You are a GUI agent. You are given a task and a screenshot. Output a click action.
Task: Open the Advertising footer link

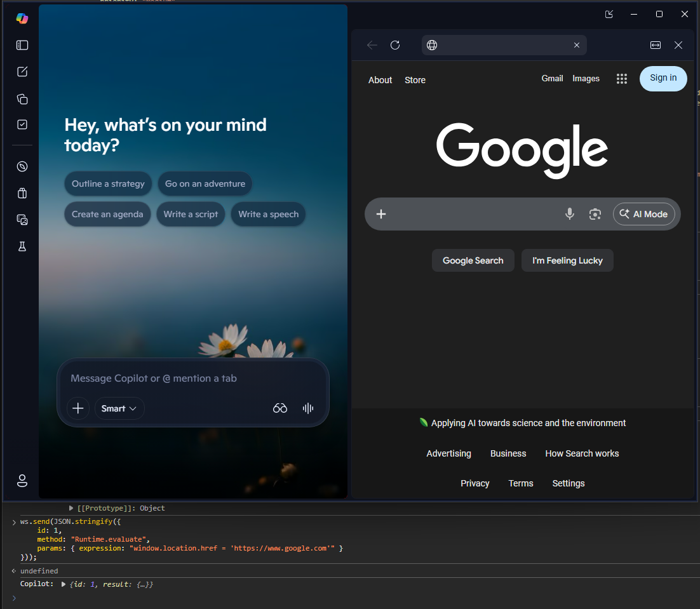(x=448, y=454)
